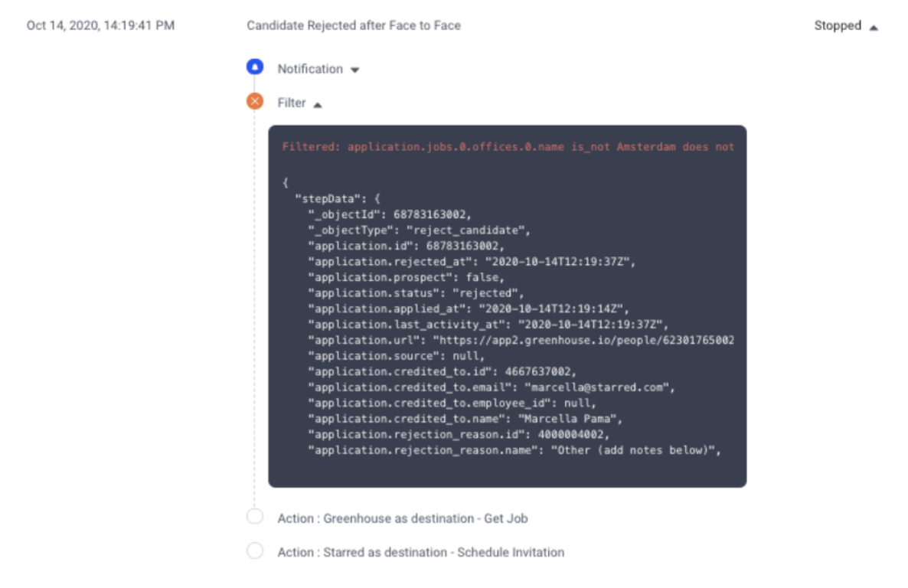
Task: Click the "application.credited_to.employee_id" line
Action: 452,403
